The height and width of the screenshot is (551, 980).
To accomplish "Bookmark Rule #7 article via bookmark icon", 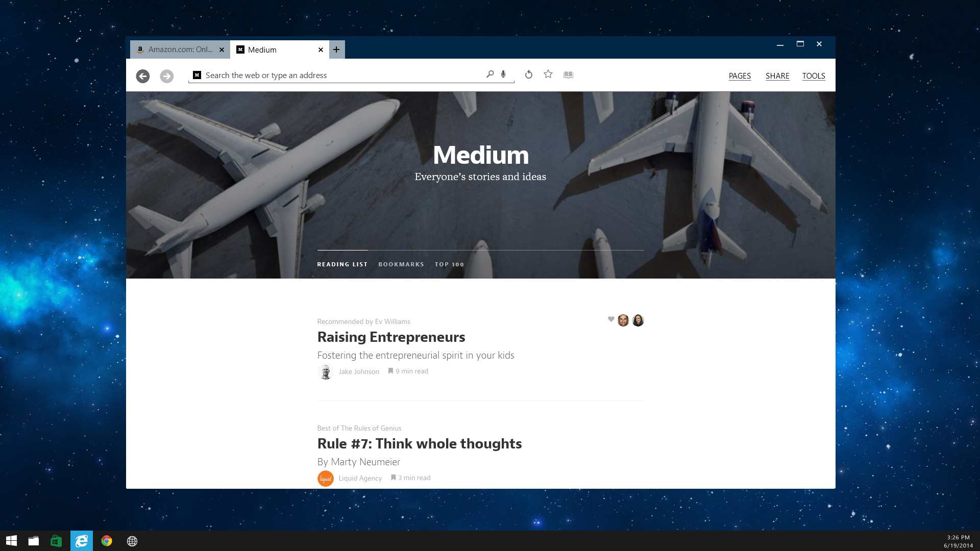I will click(394, 478).
